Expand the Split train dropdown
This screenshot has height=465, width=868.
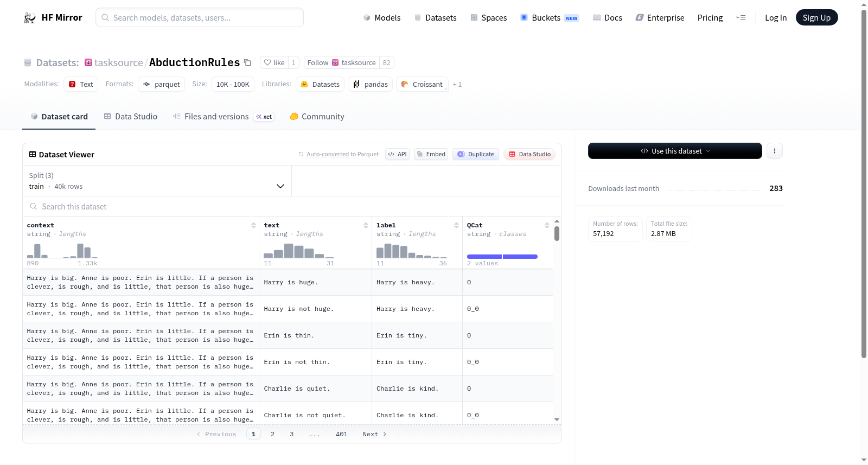click(x=157, y=181)
